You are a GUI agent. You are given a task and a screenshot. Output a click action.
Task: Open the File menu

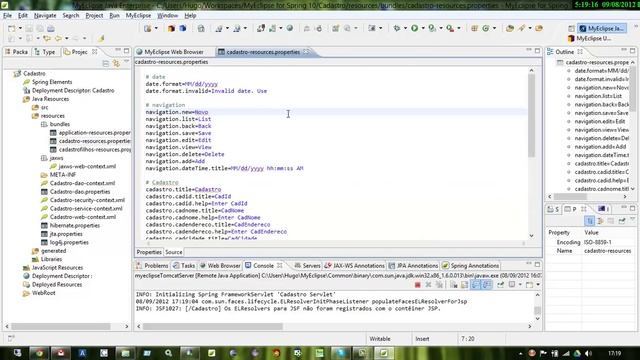(7, 16)
